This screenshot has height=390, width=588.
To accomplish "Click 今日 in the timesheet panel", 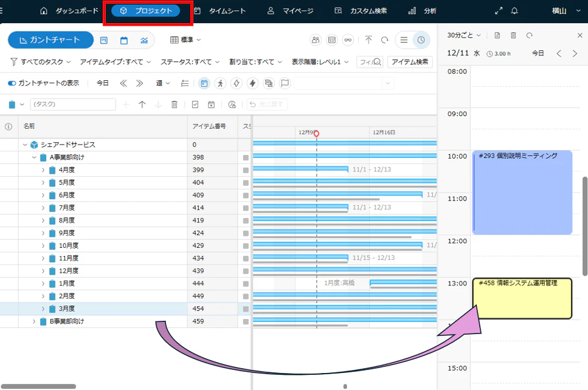I will click(538, 53).
